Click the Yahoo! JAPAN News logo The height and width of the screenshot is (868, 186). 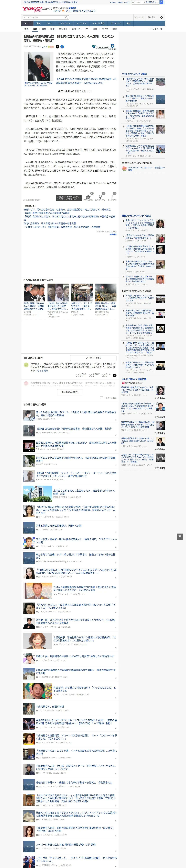[x=37, y=9]
